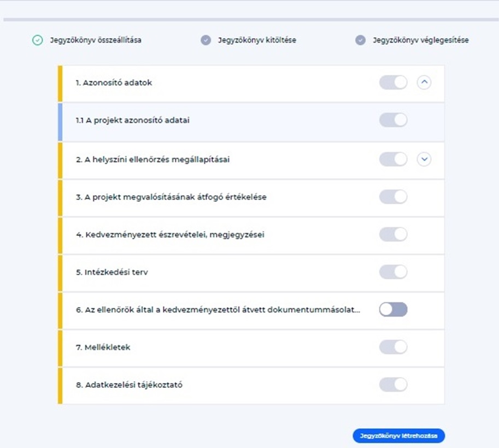This screenshot has height=448, width=499.
Task: Open the Jegyzőkönyv véglegesítése step
Action: (421, 40)
